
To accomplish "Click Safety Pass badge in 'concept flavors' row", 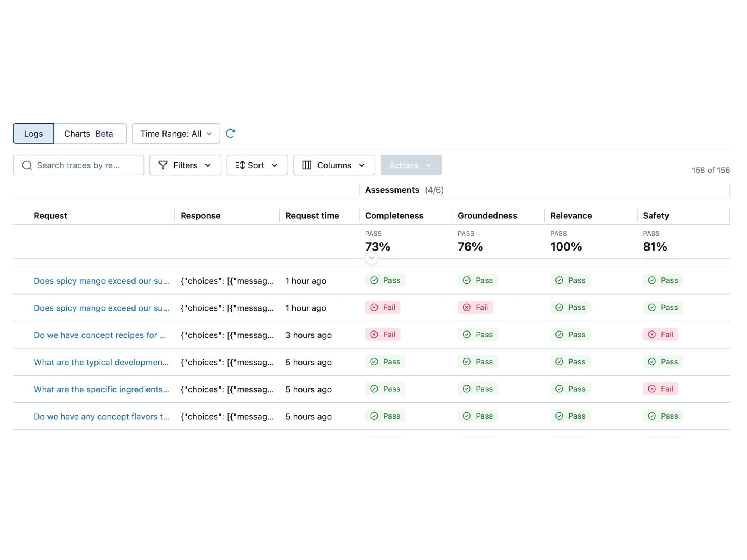I will (x=663, y=416).
